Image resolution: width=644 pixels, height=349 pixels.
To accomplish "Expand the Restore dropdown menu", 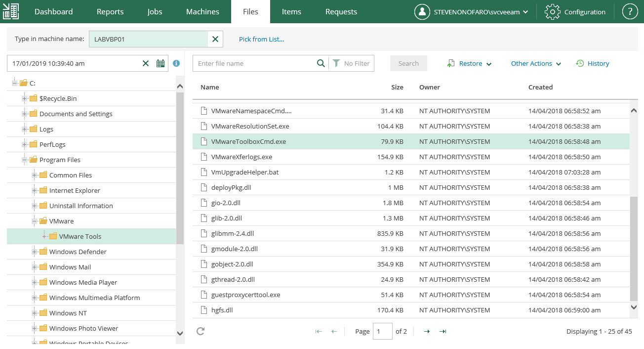I will (x=470, y=63).
